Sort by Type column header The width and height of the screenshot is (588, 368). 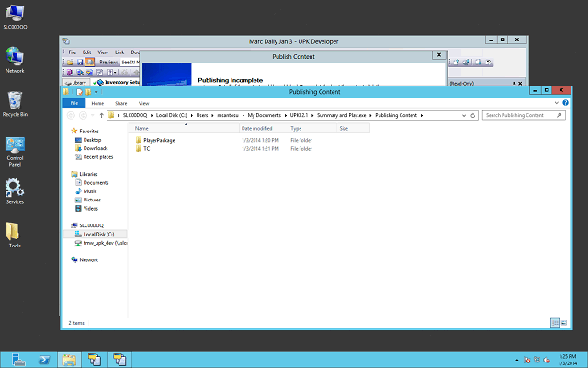[x=312, y=129]
